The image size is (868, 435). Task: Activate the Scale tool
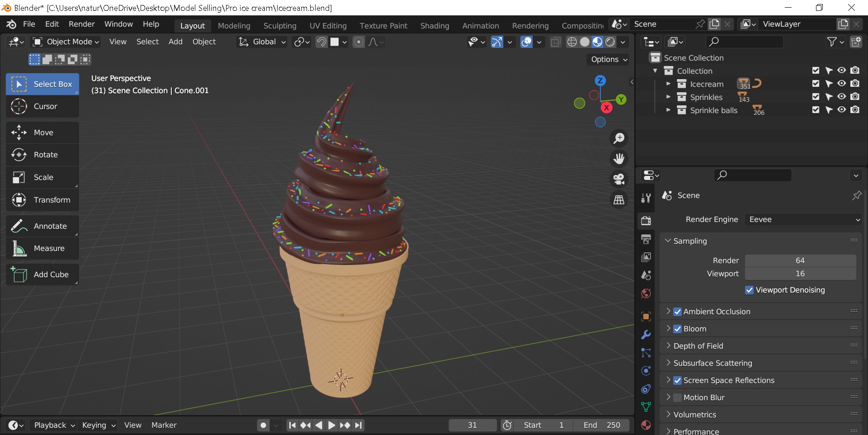point(42,177)
